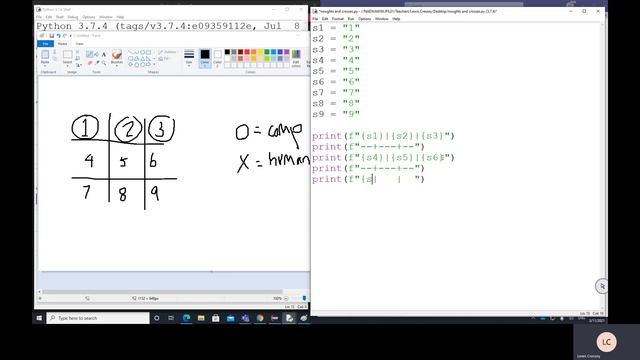Select Color 2 background box in Paint
640x360 pixels.
pyautogui.click(x=218, y=57)
